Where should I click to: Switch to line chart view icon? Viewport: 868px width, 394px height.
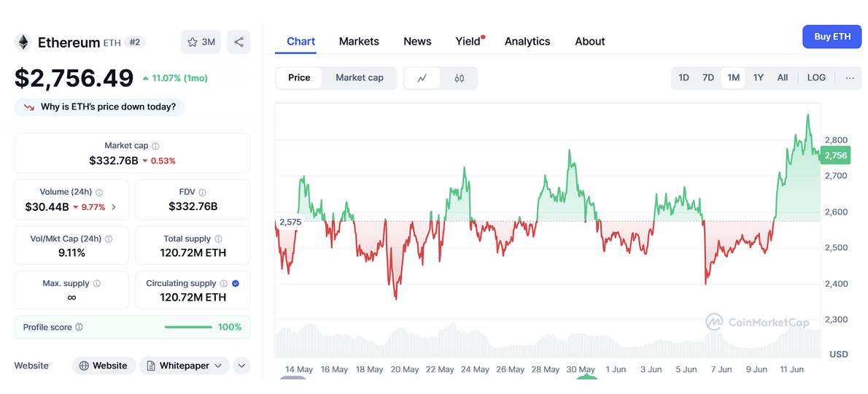point(422,78)
